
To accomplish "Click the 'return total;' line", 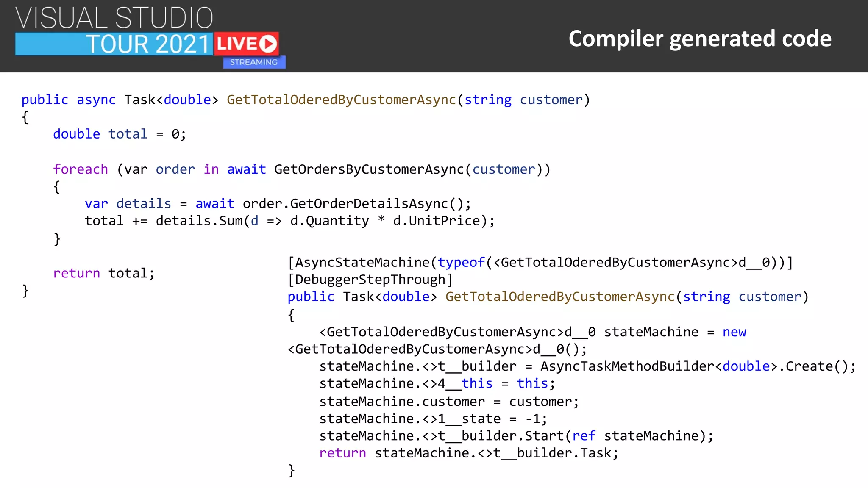I will tap(104, 273).
